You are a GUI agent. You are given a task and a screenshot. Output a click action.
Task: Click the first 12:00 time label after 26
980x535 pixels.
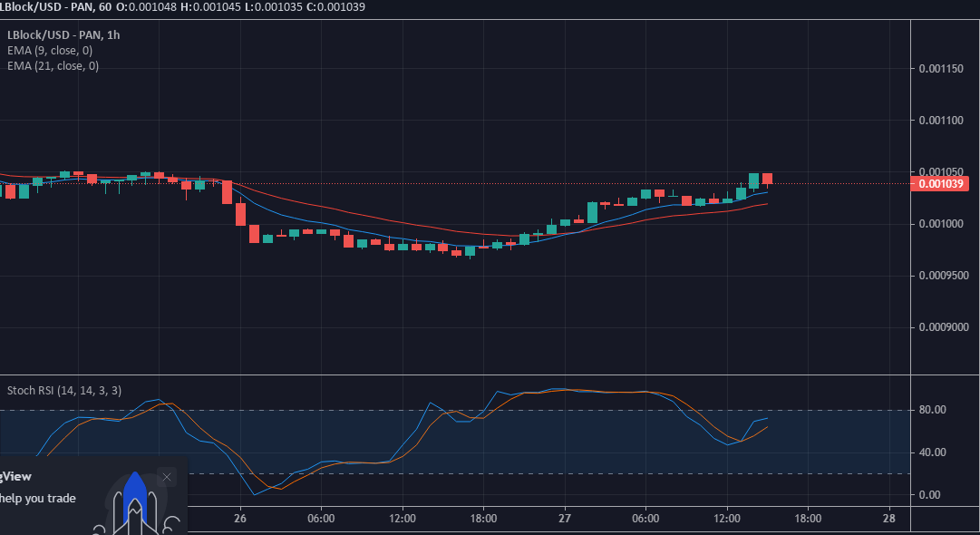(402, 518)
